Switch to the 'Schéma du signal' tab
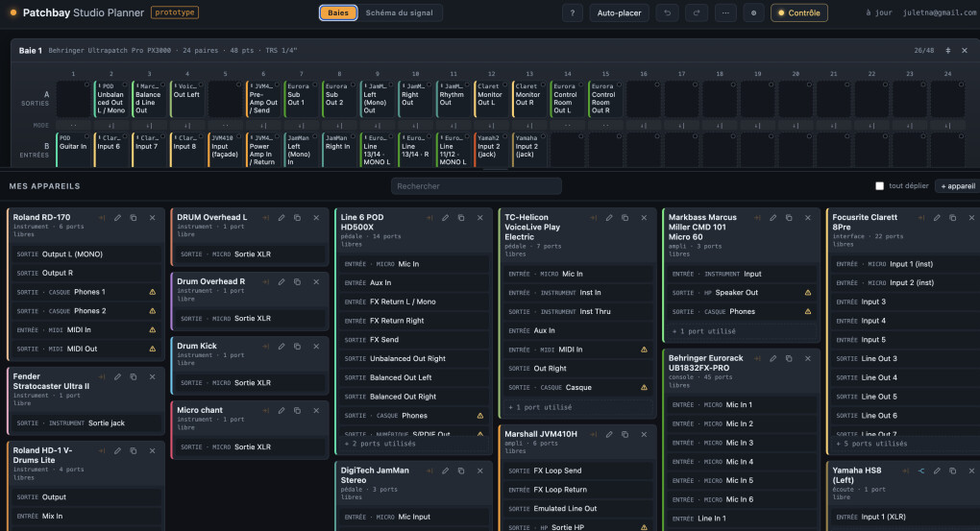 pos(400,13)
